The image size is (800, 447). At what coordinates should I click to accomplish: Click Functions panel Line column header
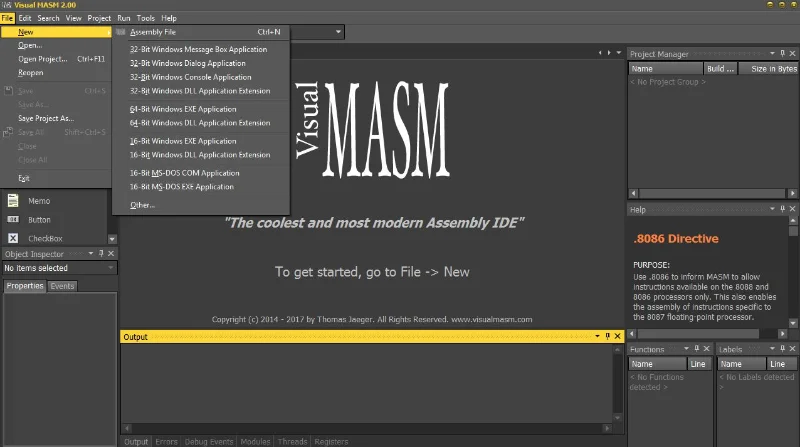699,364
